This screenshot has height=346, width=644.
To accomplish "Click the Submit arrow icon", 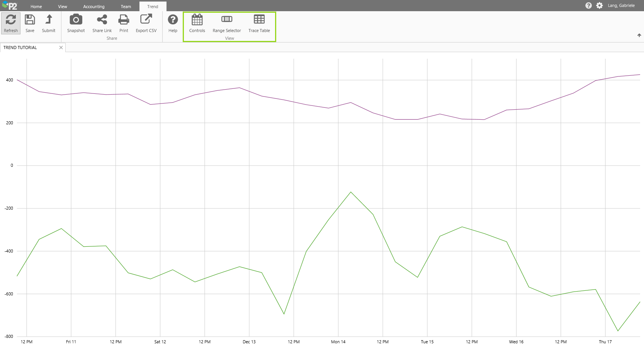I will (49, 20).
